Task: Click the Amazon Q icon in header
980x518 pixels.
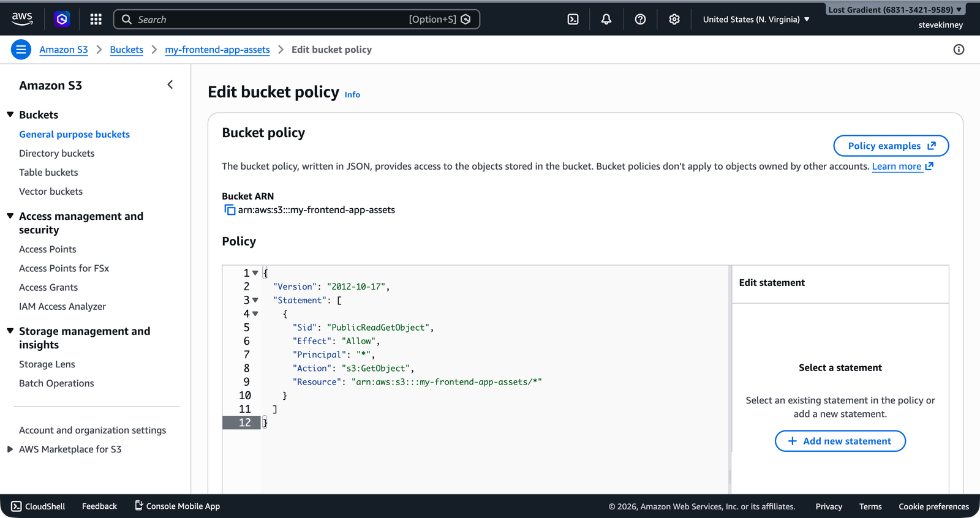Action: (62, 19)
